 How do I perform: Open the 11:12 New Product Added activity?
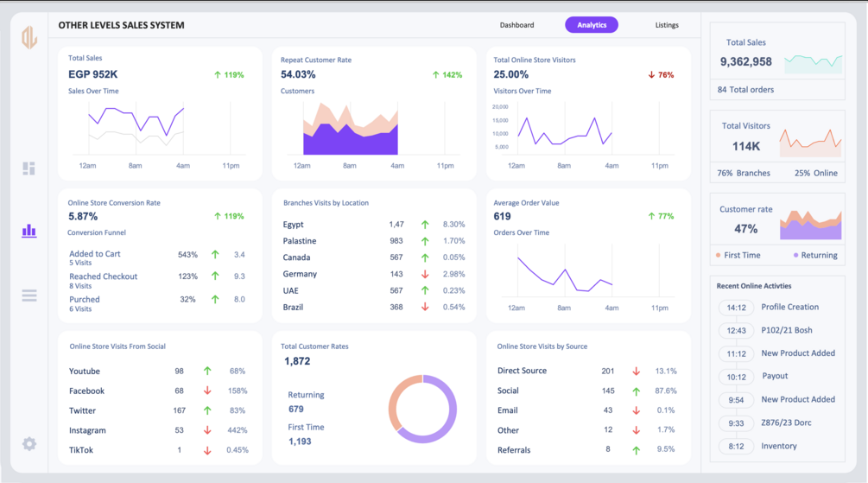777,353
